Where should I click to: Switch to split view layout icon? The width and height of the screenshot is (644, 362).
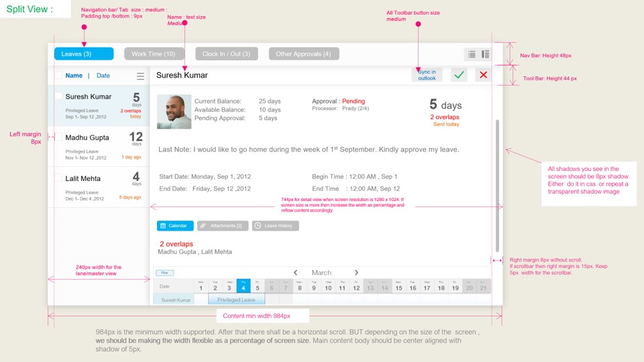coord(485,54)
